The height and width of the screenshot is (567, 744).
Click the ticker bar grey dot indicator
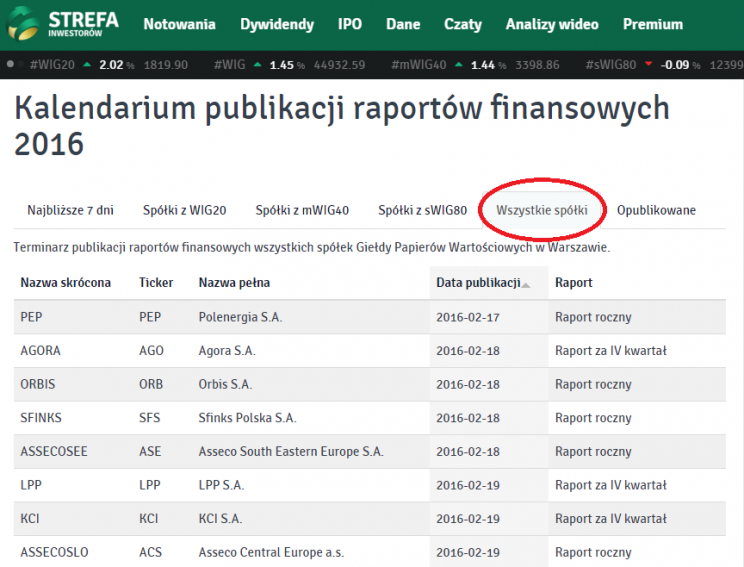tap(10, 64)
